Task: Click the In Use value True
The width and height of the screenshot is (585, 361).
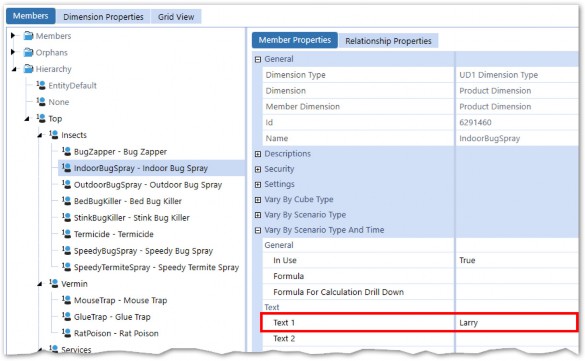Action: click(x=467, y=260)
